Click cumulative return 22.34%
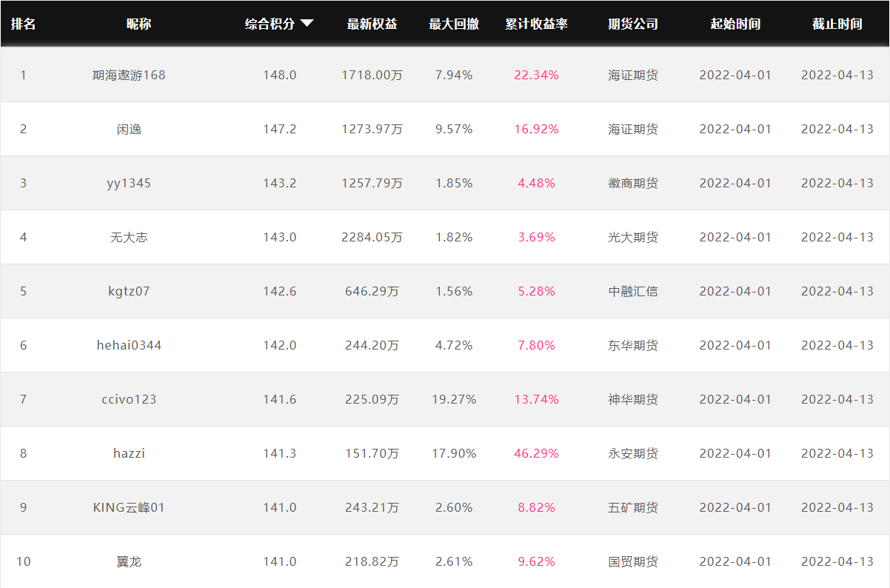 tap(537, 75)
